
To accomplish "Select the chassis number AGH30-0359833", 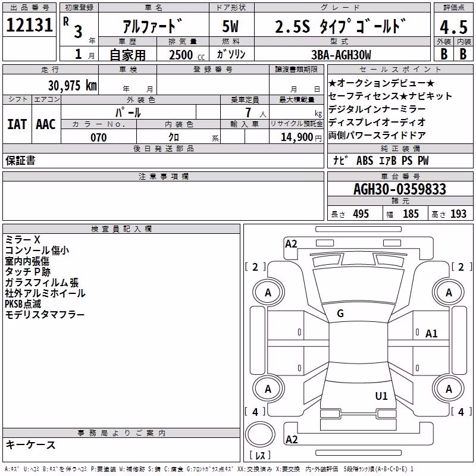I will pyautogui.click(x=399, y=189).
